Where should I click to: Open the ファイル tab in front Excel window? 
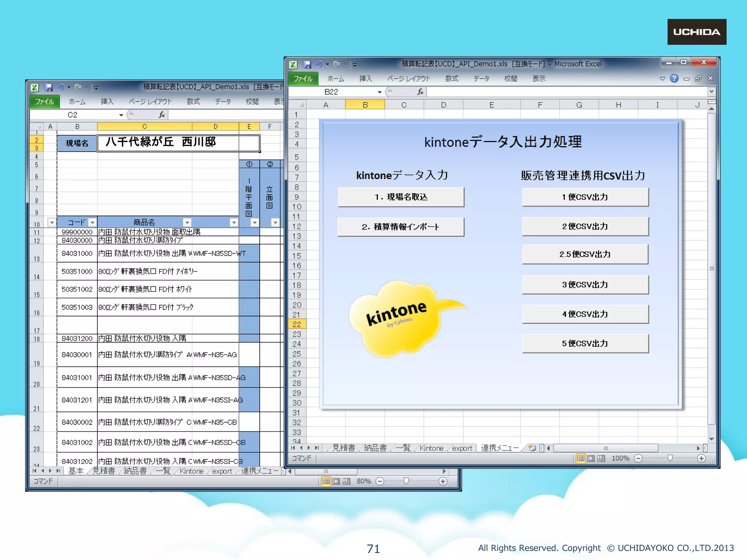tap(303, 79)
